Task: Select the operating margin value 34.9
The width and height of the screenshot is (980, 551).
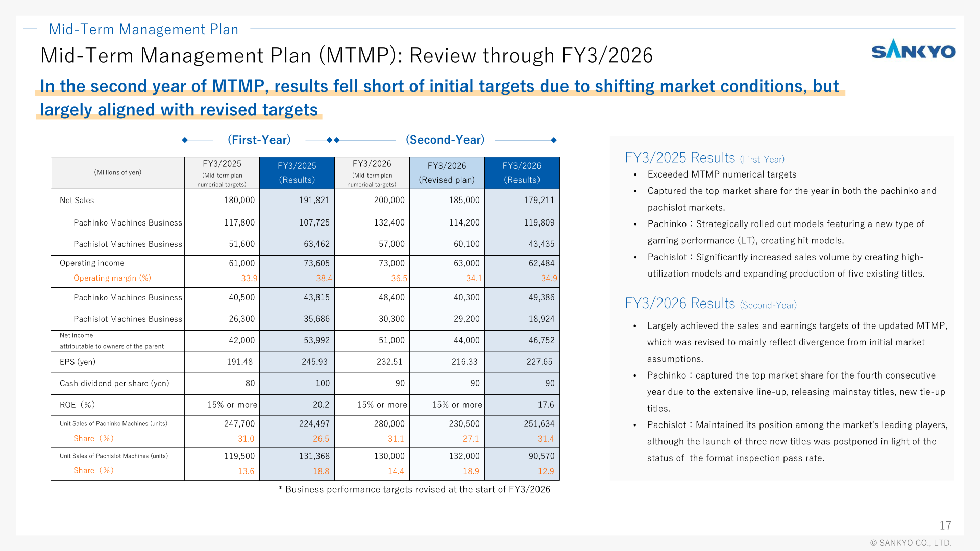Action: coord(549,279)
